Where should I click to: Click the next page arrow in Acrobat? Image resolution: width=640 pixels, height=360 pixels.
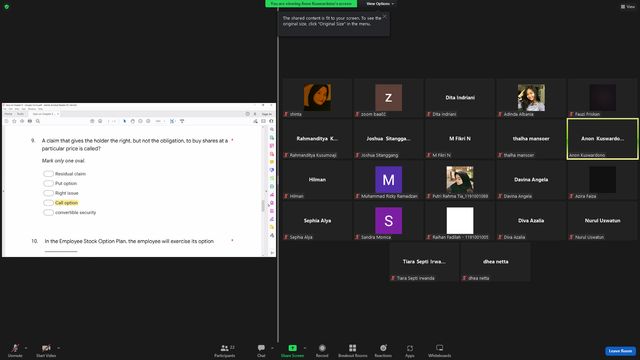click(x=100, y=121)
